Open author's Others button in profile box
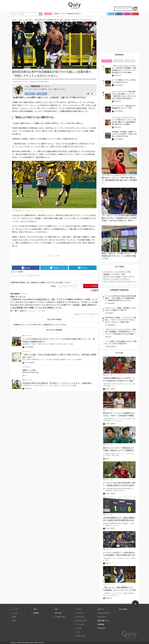 pos(42,94)
